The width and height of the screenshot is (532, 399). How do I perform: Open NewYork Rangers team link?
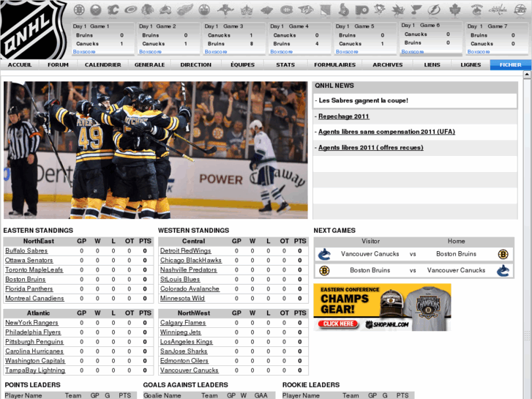pos(31,323)
